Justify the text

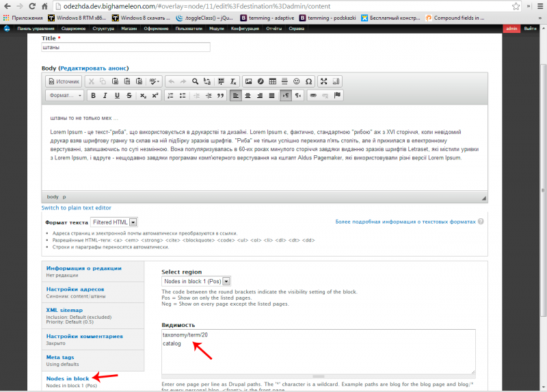click(x=271, y=95)
